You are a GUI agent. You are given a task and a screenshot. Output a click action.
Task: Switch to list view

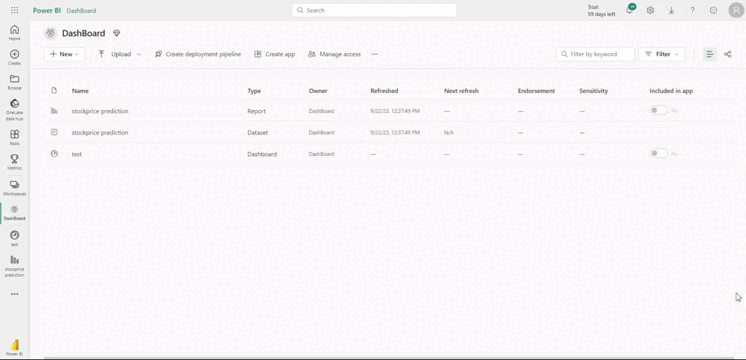[709, 54]
